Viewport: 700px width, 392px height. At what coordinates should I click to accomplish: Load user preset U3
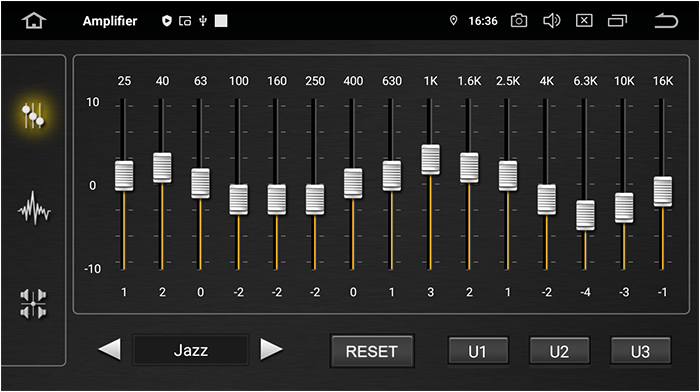point(641,351)
